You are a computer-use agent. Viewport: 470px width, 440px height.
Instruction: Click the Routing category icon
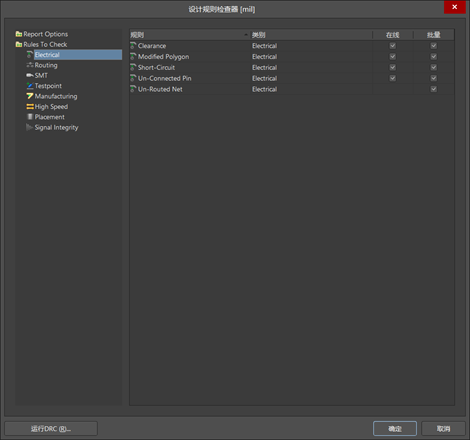(30, 65)
